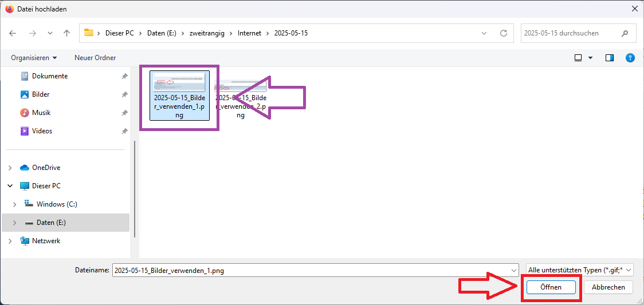This screenshot has height=305, width=644.
Task: Click the view layout icon
Action: [578, 58]
